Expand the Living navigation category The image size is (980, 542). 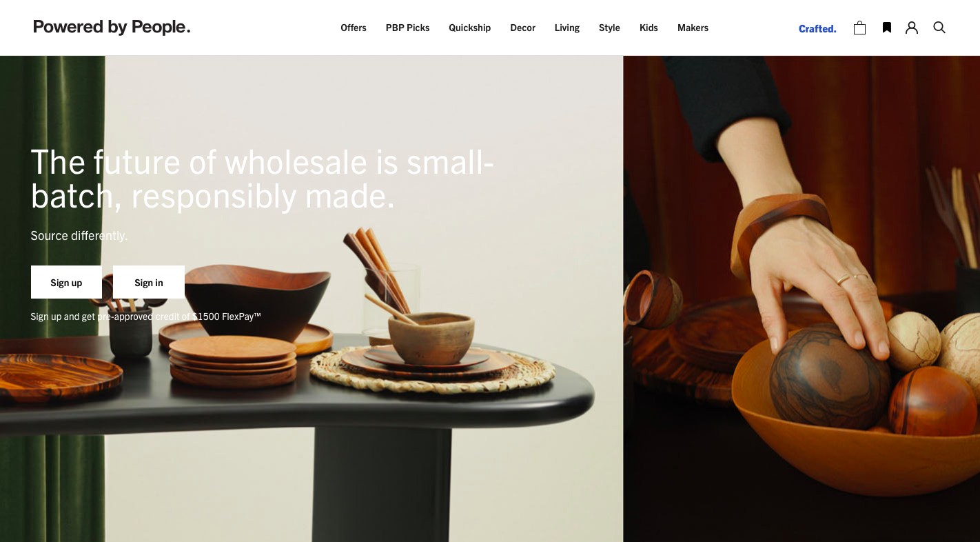pos(567,28)
